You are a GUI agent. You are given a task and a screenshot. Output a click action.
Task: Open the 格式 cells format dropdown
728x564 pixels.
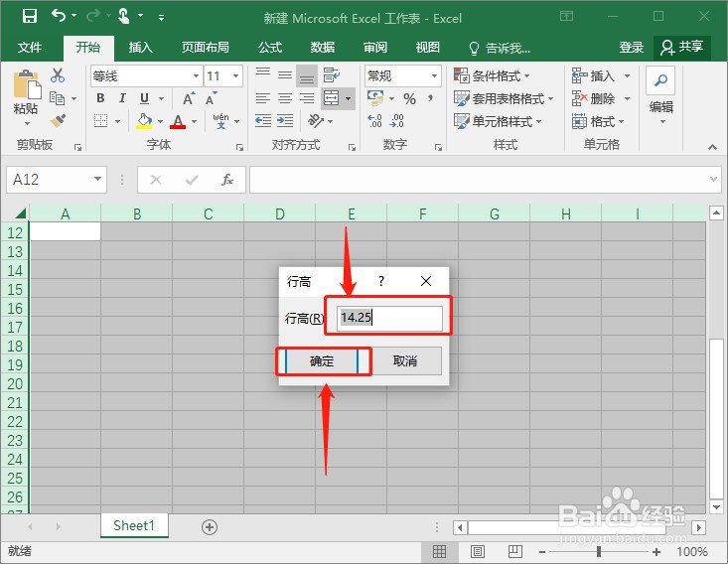[x=599, y=121]
